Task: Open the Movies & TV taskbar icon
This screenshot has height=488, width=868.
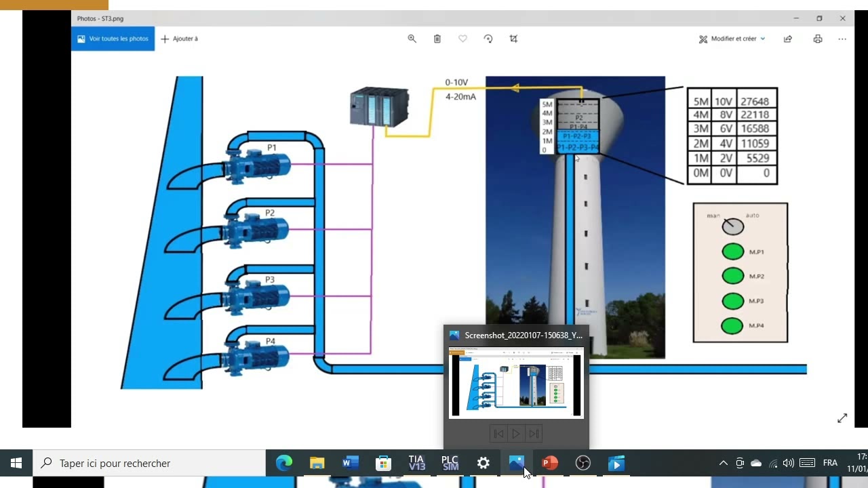Action: point(616,463)
